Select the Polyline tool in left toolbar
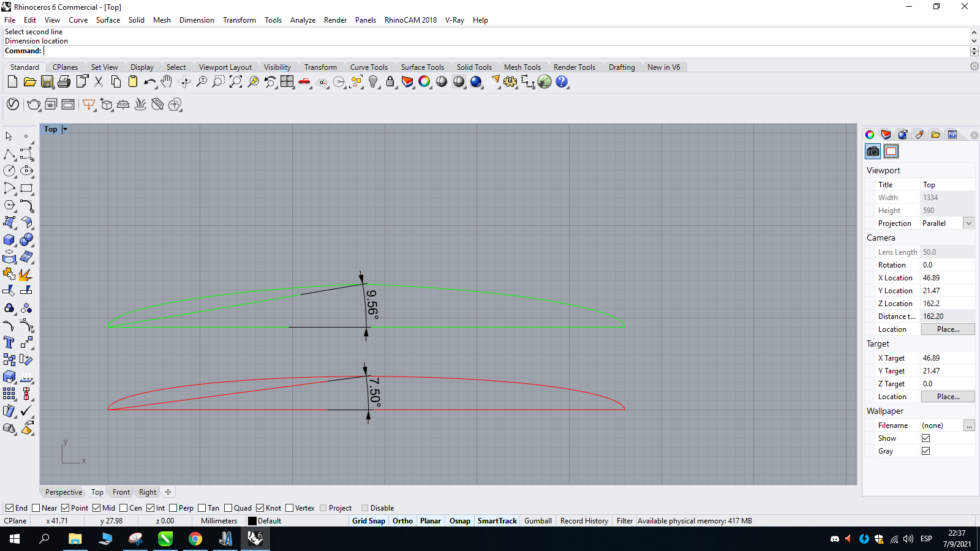This screenshot has height=551, width=980. (x=9, y=154)
